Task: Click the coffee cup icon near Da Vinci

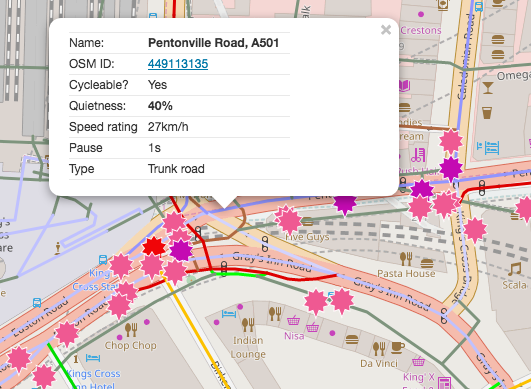Action: [398, 347]
